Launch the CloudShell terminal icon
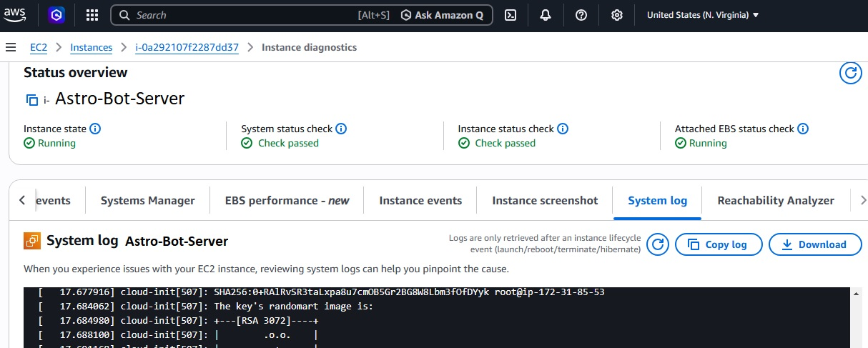 (x=511, y=15)
